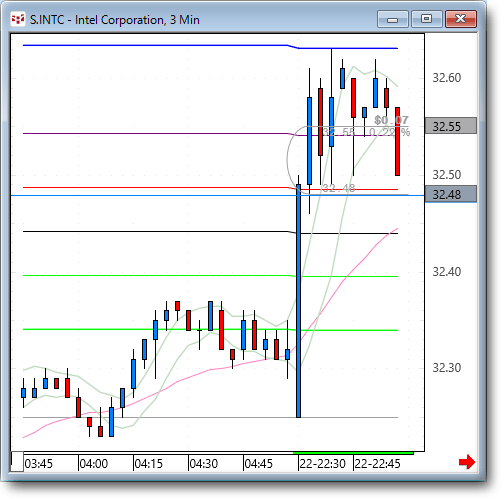Click the 32.30 price scale label
The height and width of the screenshot is (499, 504).
tap(447, 368)
